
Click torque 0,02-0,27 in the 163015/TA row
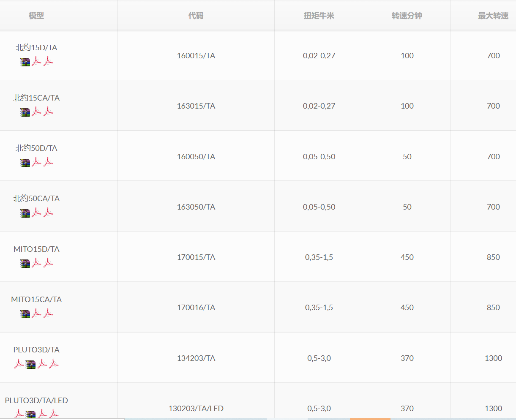click(319, 106)
